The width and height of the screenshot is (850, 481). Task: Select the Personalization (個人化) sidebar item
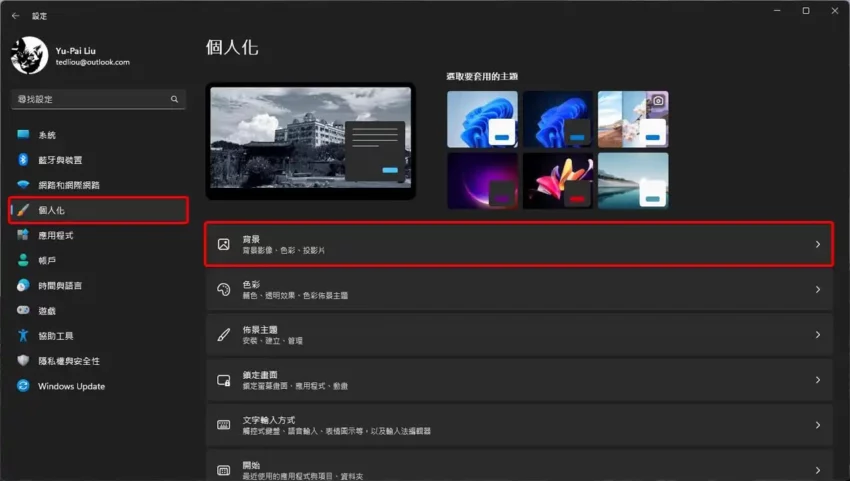[x=98, y=210]
